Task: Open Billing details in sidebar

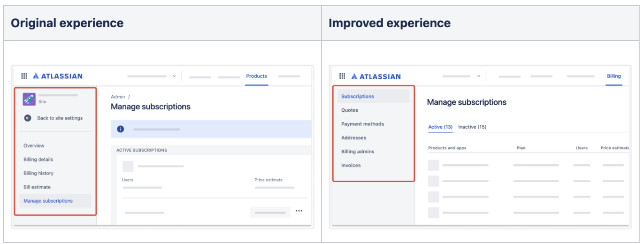Action: click(x=38, y=160)
